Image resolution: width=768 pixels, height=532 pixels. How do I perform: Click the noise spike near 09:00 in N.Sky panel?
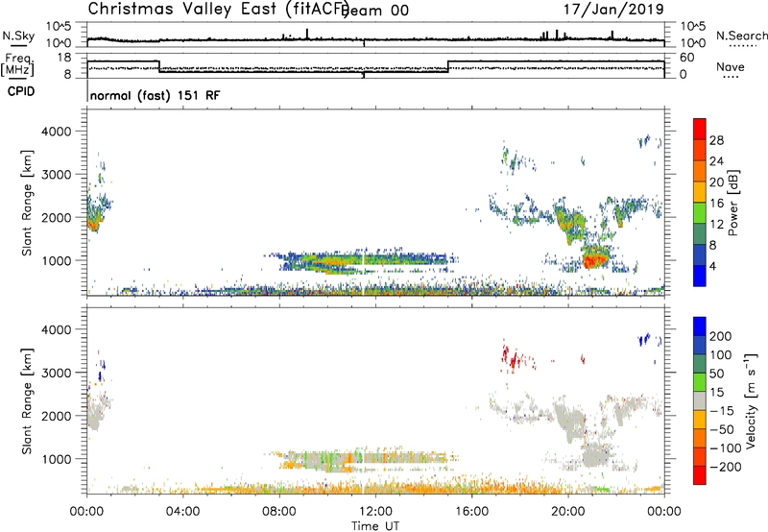[307, 34]
